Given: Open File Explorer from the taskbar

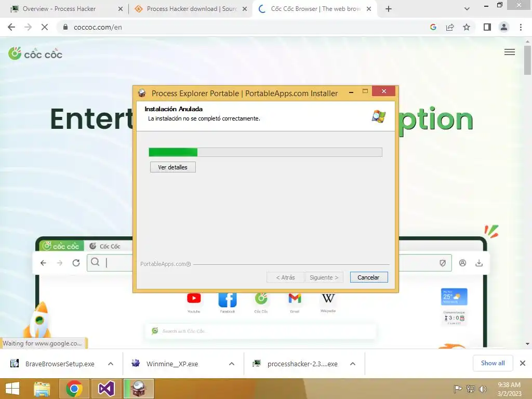Looking at the screenshot, I should (42, 389).
